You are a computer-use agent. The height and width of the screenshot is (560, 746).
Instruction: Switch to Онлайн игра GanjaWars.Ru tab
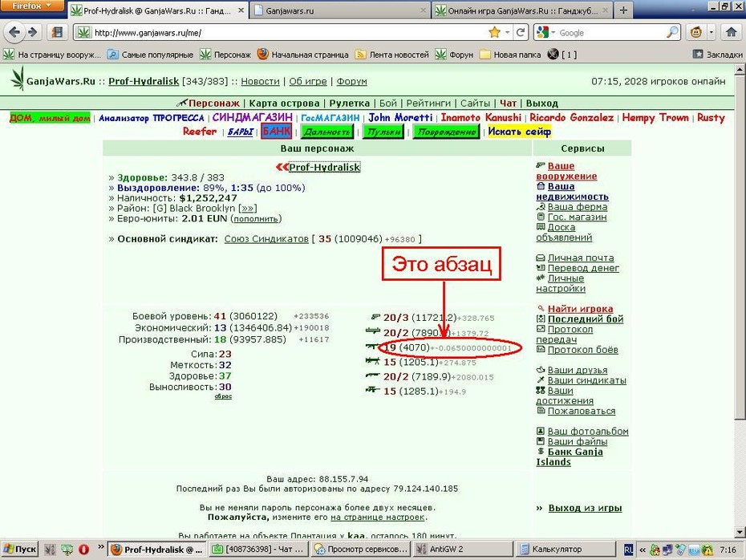click(x=522, y=10)
